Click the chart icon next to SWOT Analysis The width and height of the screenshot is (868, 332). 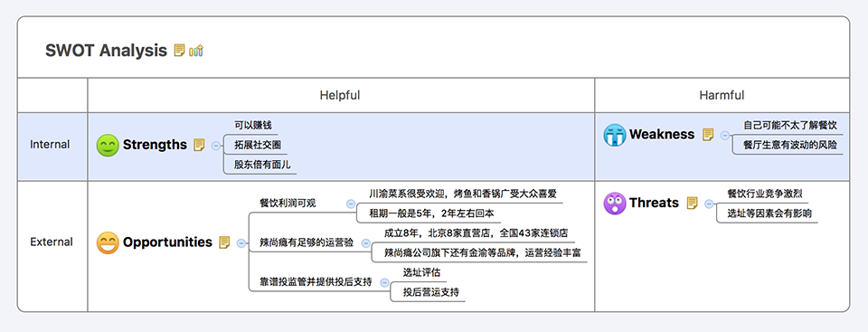click(196, 51)
